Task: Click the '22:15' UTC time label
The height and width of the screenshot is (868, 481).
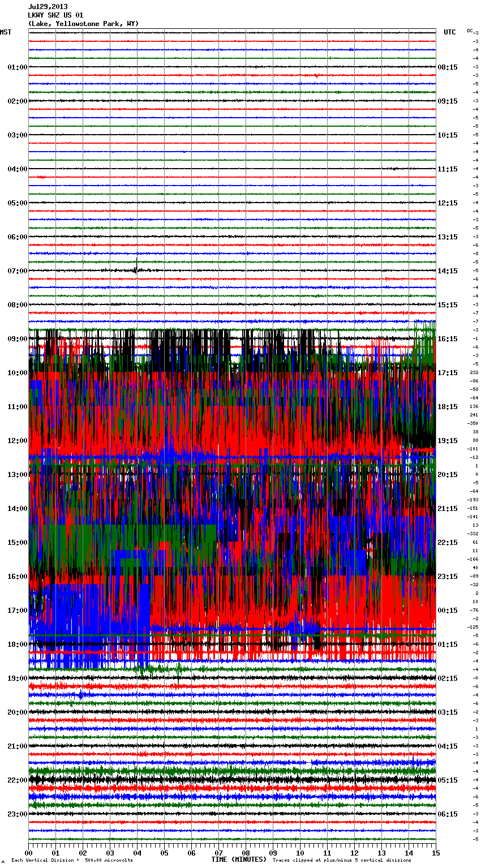Action: point(448,543)
